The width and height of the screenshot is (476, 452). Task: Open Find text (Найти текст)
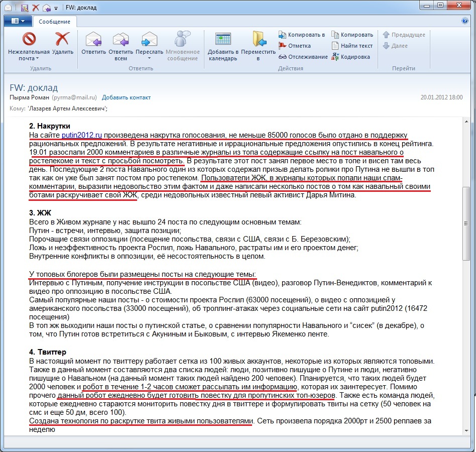point(352,46)
